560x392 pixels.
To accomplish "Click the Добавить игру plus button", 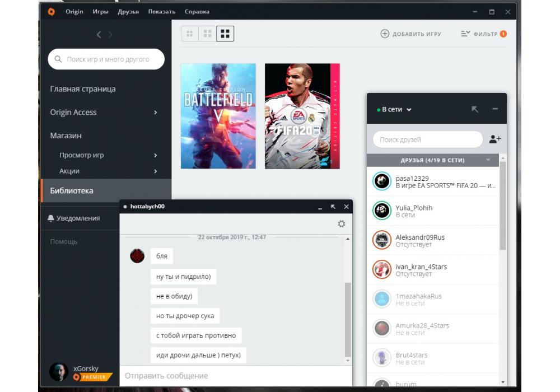I will [x=385, y=34].
